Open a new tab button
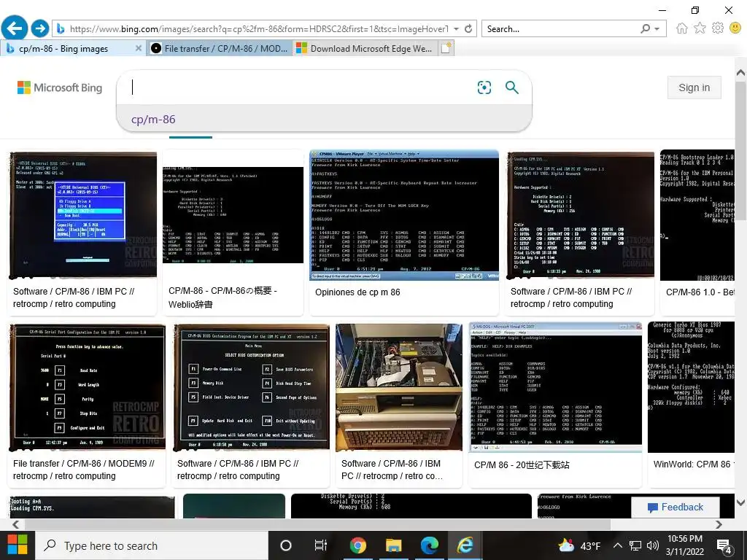Viewport: 747px width, 560px height. [446, 48]
